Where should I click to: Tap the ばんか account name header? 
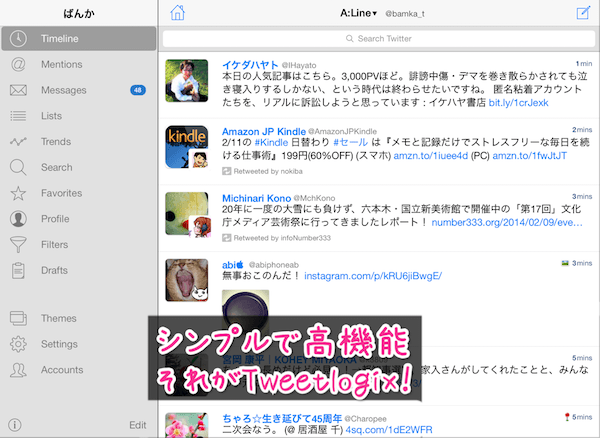(x=79, y=13)
